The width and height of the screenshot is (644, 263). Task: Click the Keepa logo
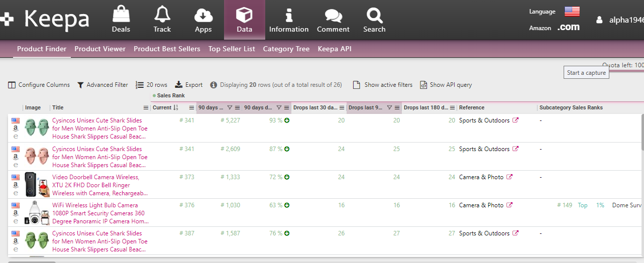point(45,20)
